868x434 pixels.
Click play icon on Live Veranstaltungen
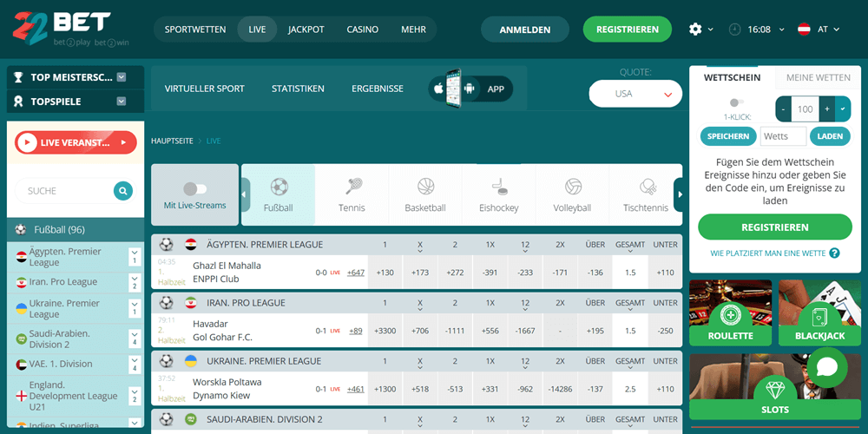[27, 143]
